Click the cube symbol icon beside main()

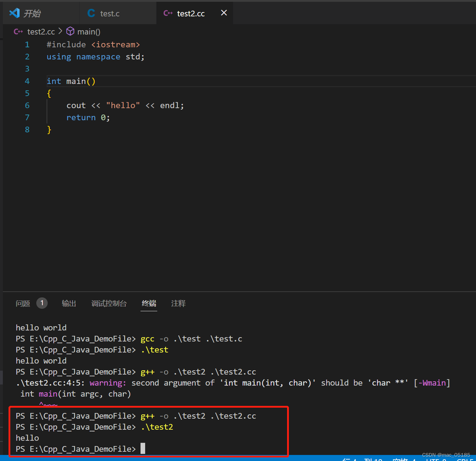click(x=70, y=31)
